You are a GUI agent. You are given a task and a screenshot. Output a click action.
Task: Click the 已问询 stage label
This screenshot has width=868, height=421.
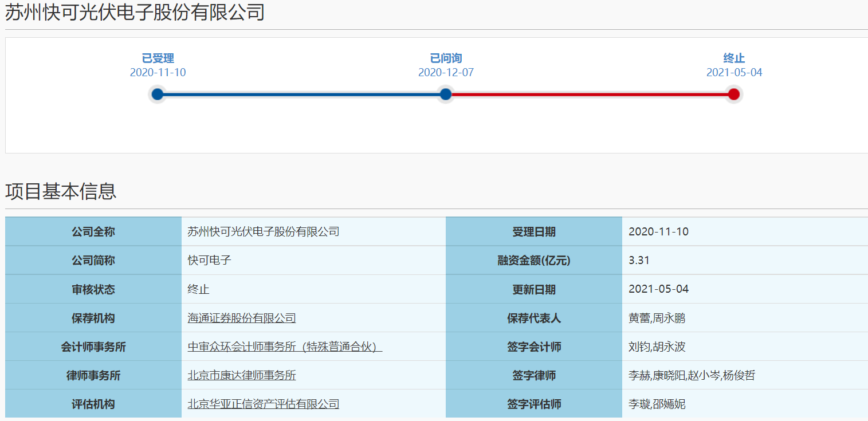(x=446, y=58)
